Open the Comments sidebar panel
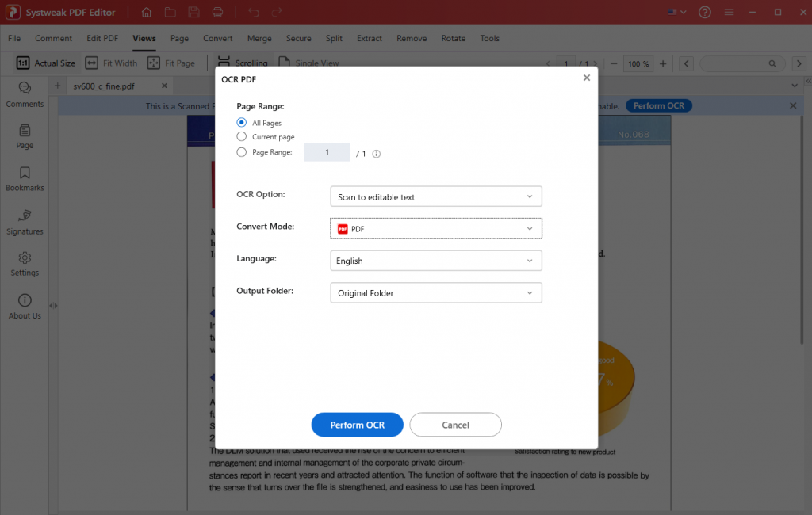This screenshot has width=812, height=515. [x=25, y=94]
